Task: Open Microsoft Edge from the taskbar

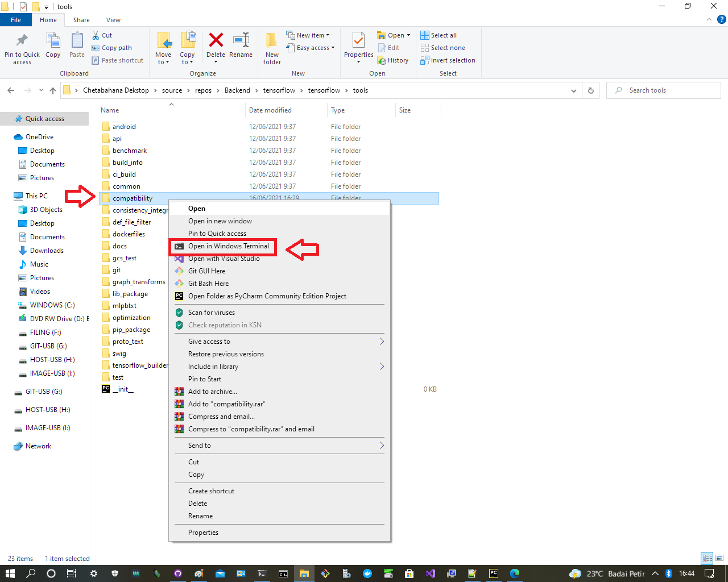Action: 515,573
